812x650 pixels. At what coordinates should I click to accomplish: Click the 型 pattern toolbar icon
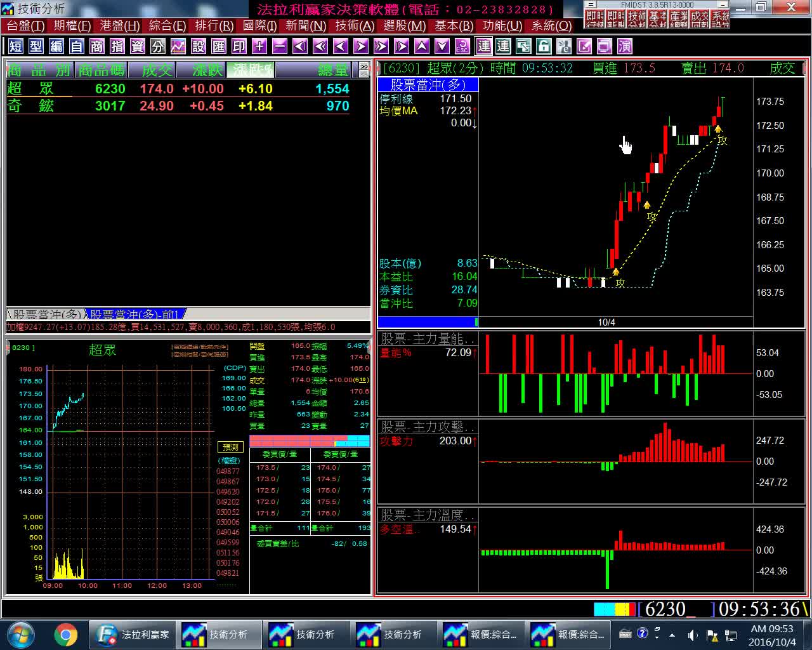coord(36,46)
